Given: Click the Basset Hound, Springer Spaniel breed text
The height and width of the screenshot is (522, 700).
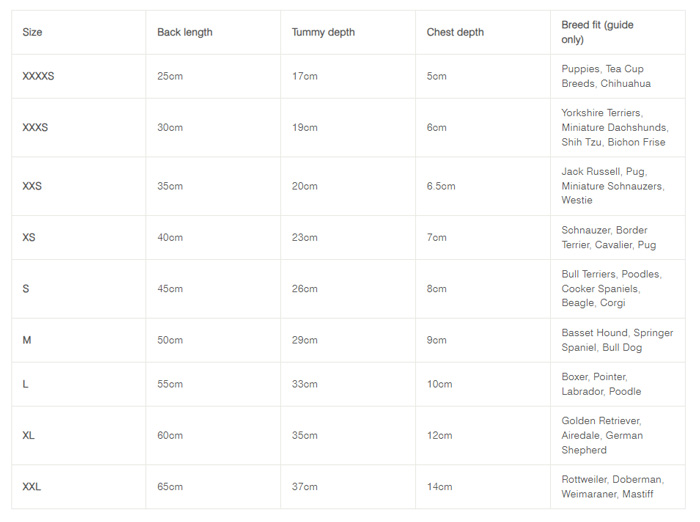Looking at the screenshot, I should pos(616,340).
